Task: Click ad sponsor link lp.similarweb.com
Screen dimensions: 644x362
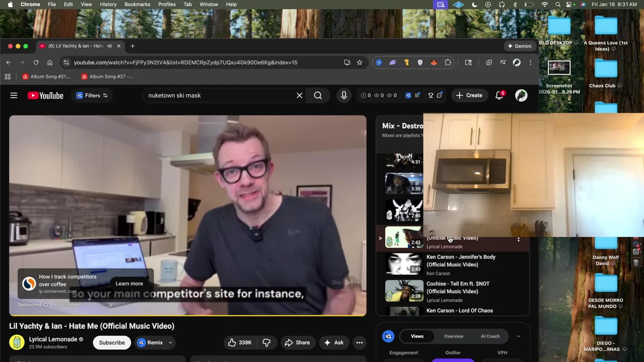Action: click(x=73, y=304)
